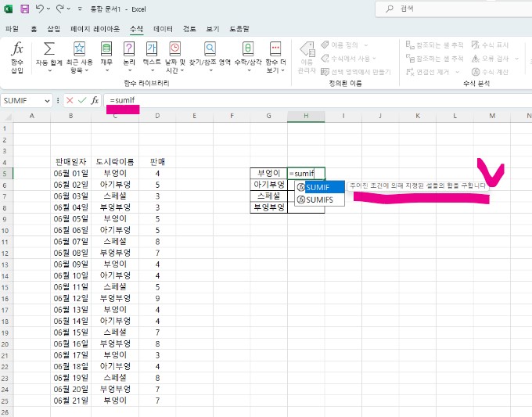532x417 pixels.
Task: Select SUMIF from the autocomplete list
Action: pos(320,187)
